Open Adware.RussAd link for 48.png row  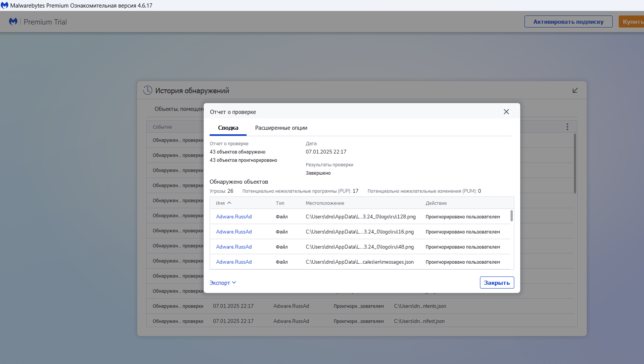(x=234, y=247)
